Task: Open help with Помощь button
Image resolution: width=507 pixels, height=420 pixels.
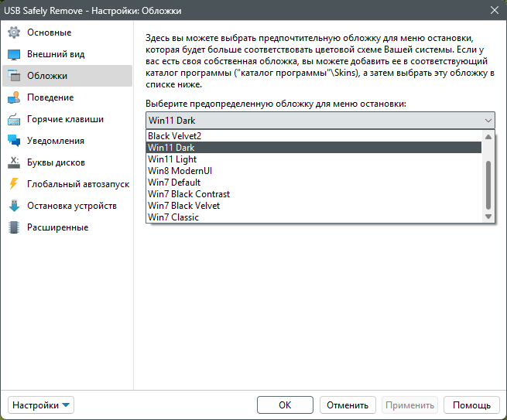Action: coord(471,405)
